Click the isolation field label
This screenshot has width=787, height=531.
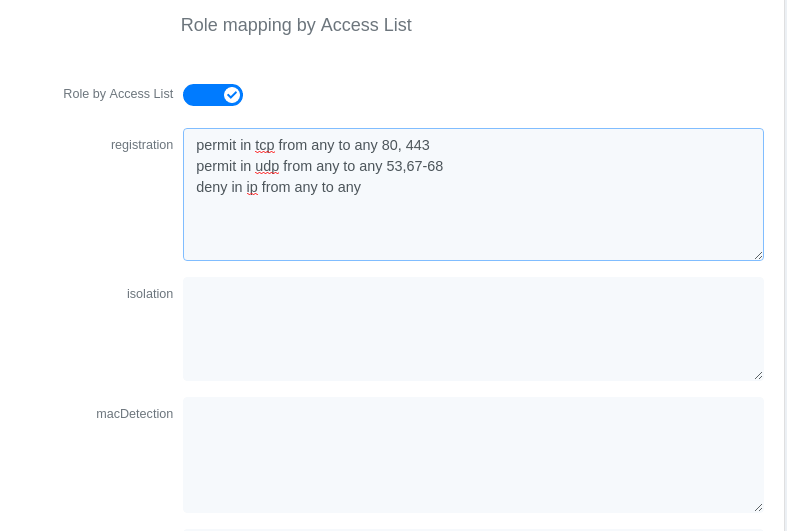[150, 293]
